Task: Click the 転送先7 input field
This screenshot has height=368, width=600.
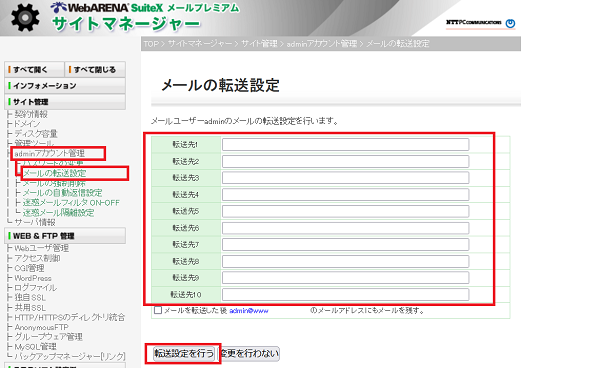Action: tap(346, 244)
